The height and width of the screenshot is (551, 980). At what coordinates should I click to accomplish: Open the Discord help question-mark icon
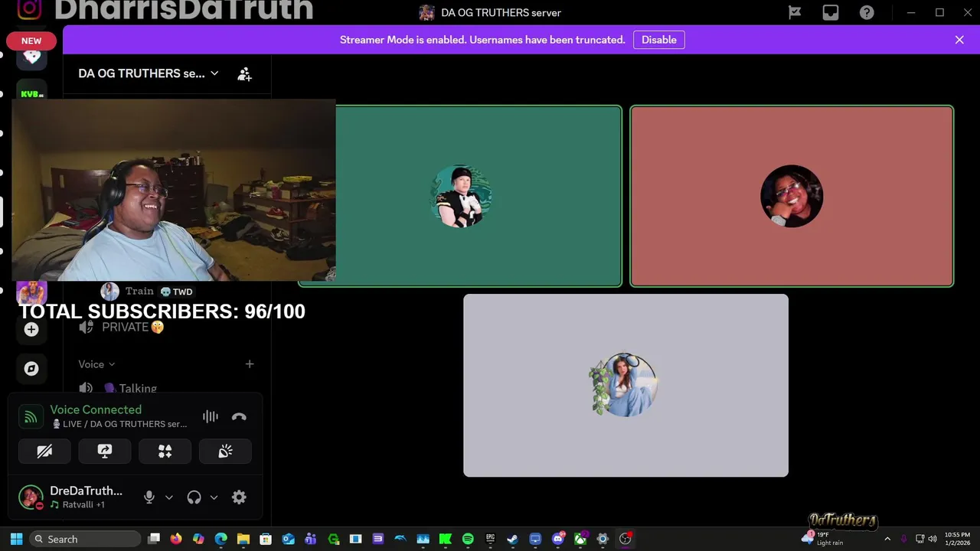[867, 12]
